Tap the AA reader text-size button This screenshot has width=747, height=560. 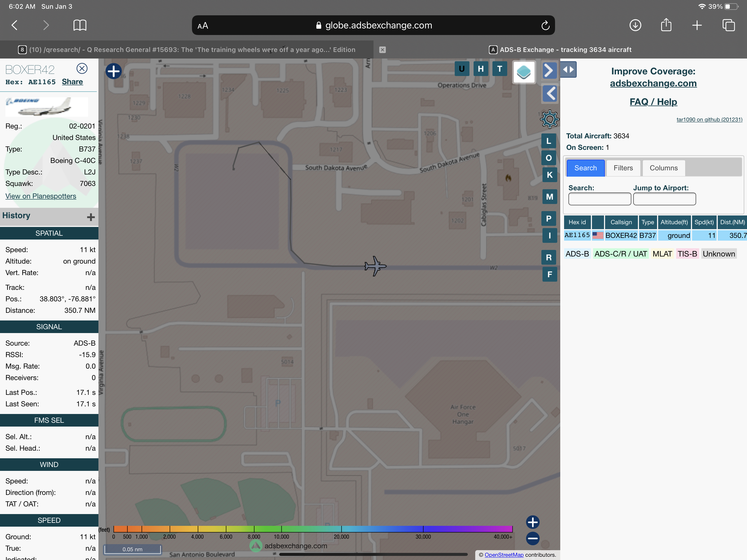click(203, 26)
